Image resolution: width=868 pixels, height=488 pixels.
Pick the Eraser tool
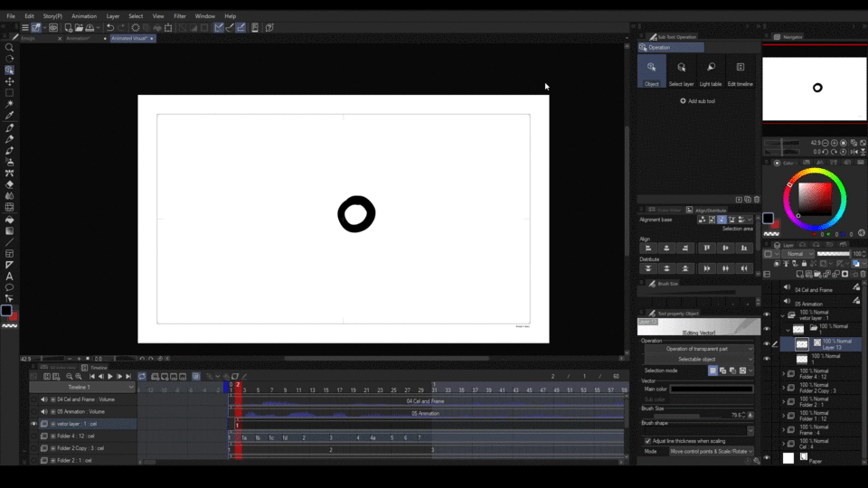[10, 184]
